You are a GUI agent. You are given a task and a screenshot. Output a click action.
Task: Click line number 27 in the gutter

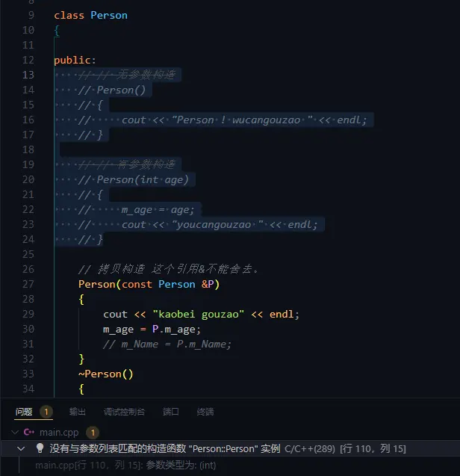tap(28, 284)
